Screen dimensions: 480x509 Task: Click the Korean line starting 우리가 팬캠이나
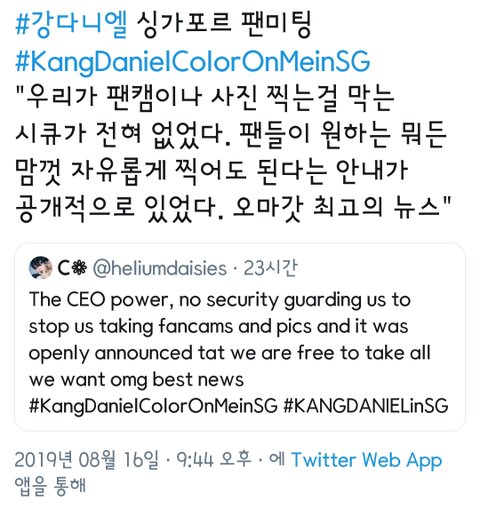coord(205,99)
